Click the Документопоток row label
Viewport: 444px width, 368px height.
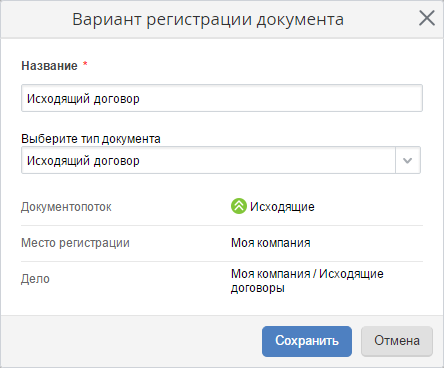pos(66,207)
